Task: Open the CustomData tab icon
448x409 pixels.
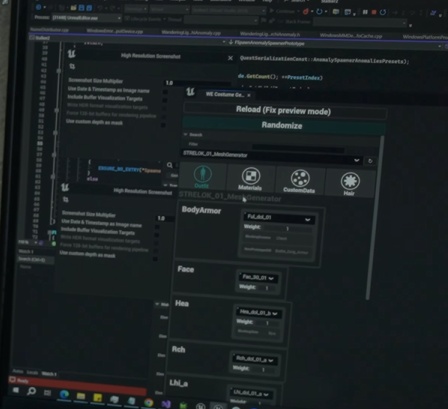Action: (x=299, y=181)
